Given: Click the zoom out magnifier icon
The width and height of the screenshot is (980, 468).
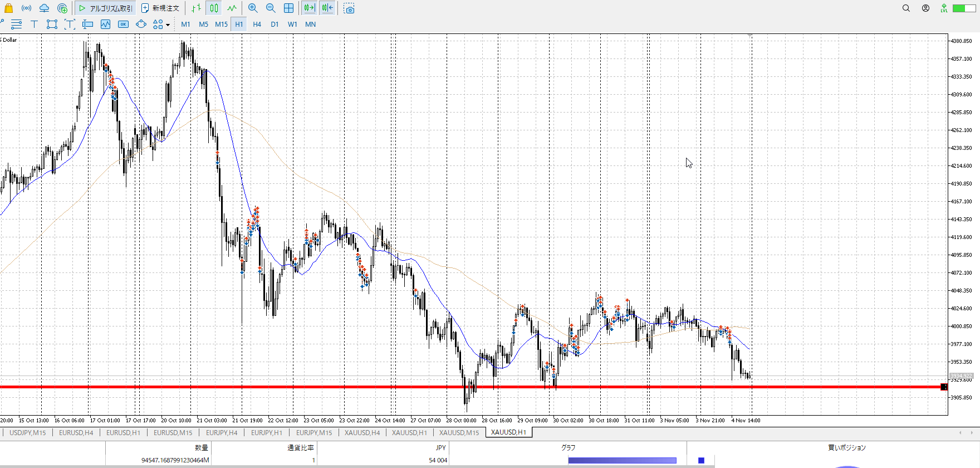Looking at the screenshot, I should tap(271, 8).
